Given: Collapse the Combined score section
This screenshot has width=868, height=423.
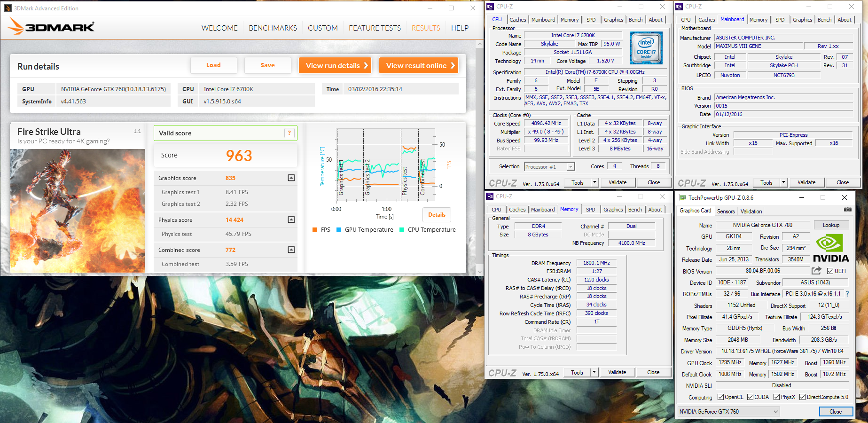Looking at the screenshot, I should click(291, 250).
